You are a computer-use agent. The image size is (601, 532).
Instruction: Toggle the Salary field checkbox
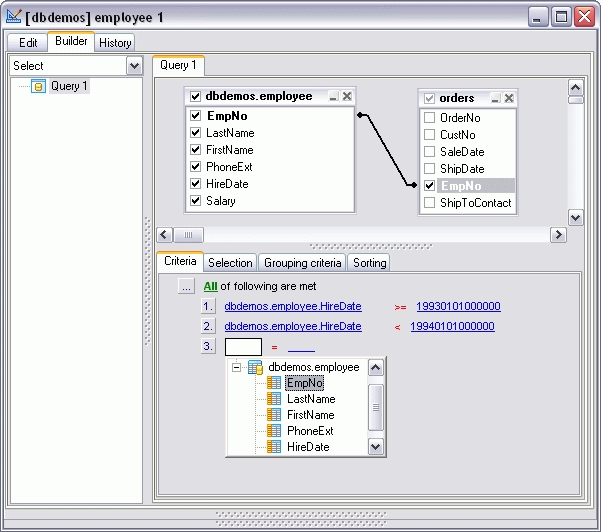pos(196,201)
